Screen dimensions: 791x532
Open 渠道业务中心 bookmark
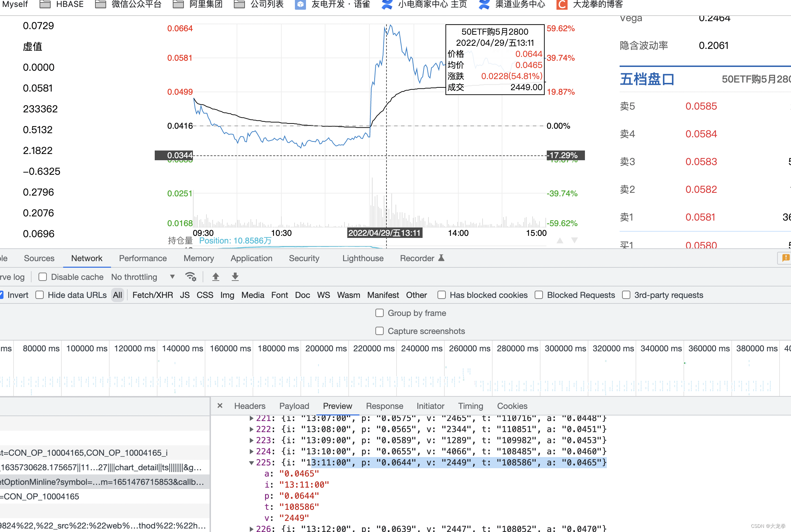pos(512,4)
